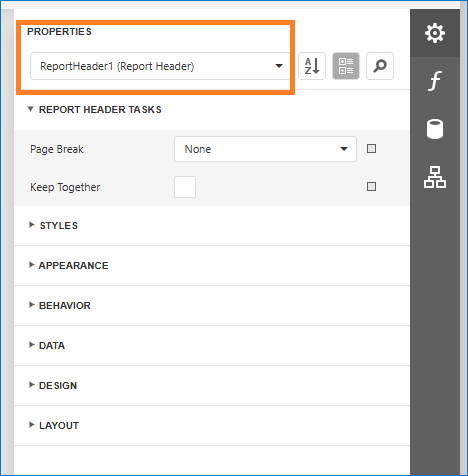Open the Field List database tab
468x476 pixels.
[435, 129]
